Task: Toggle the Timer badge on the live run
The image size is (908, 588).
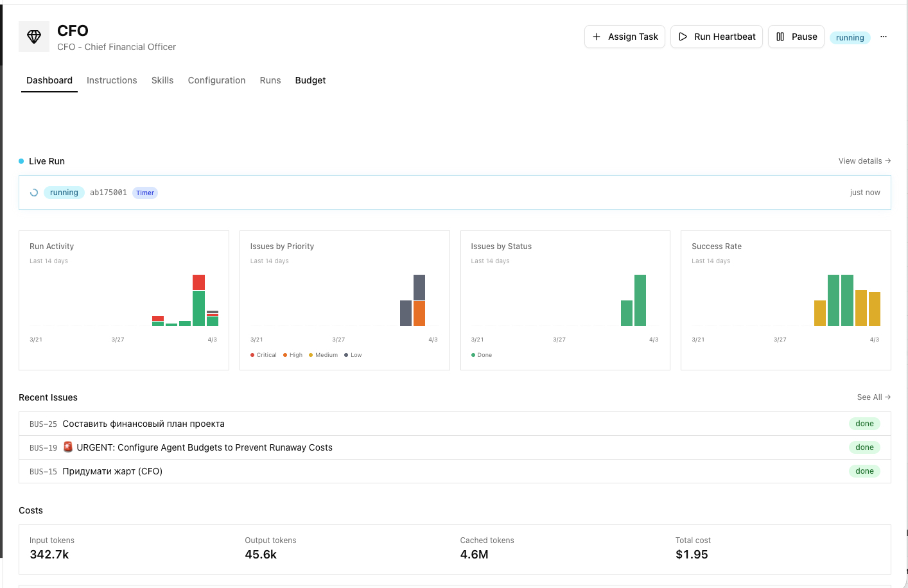Action: [144, 192]
